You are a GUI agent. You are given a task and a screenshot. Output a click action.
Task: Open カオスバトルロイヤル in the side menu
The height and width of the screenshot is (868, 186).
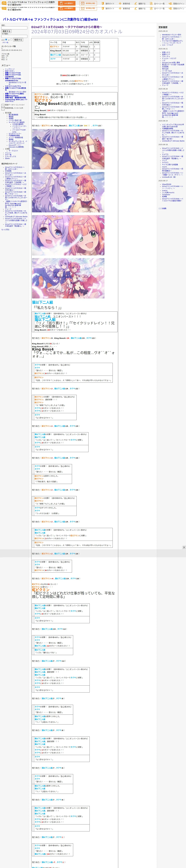click(13, 86)
